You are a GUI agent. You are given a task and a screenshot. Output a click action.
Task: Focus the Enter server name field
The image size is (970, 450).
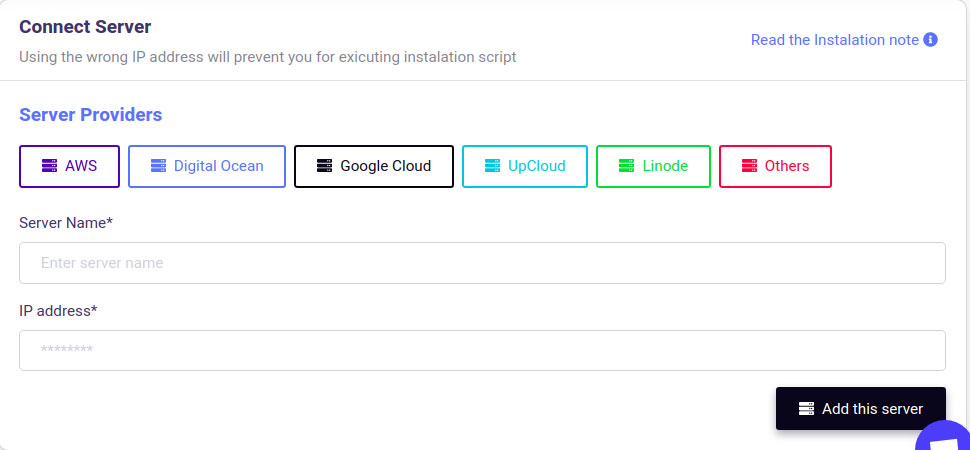click(x=482, y=263)
